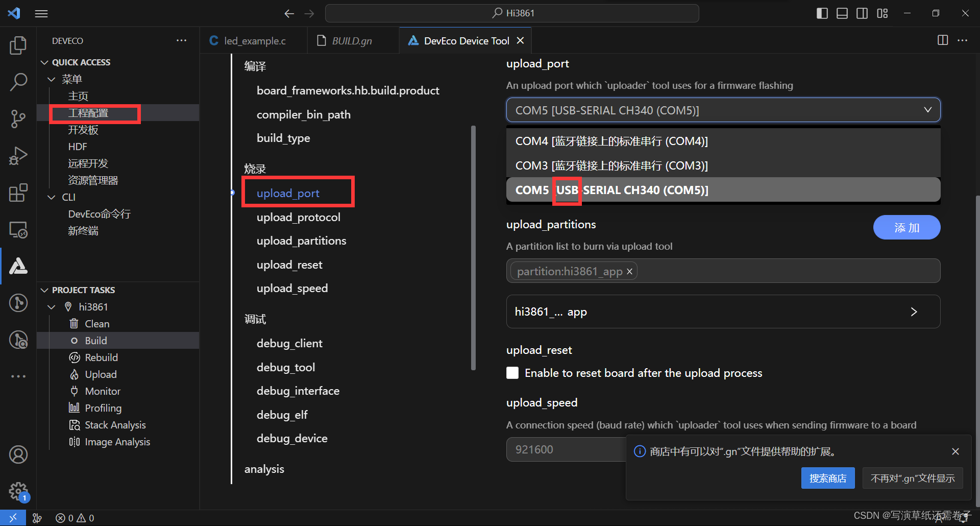This screenshot has height=526, width=980.
Task: Jump to upload_protocol setting
Action: [298, 217]
